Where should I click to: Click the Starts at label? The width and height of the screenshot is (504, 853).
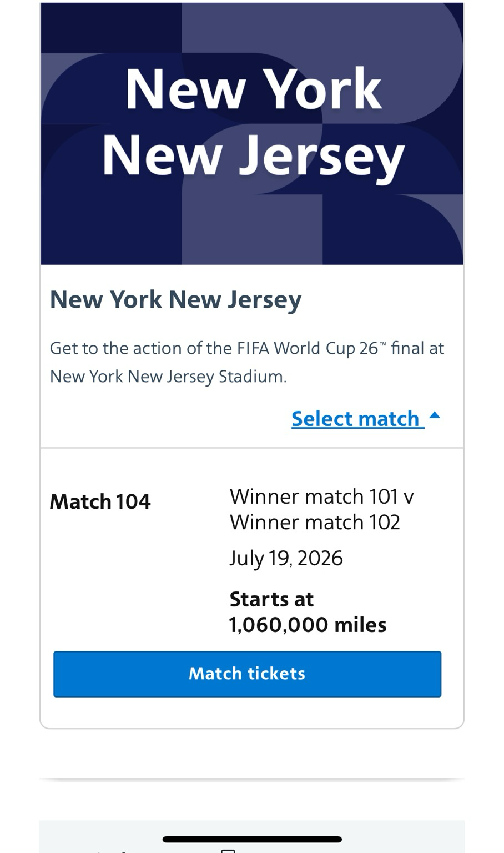tap(271, 599)
